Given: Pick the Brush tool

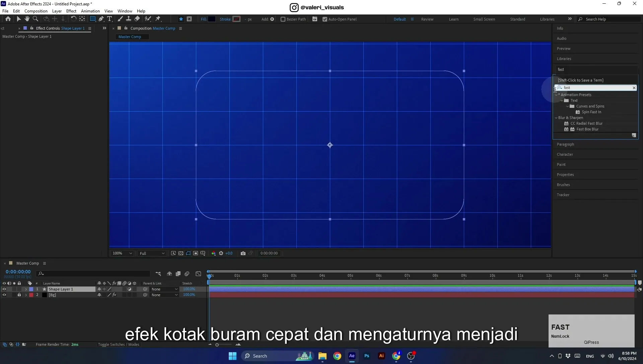Looking at the screenshot, I should tap(120, 19).
